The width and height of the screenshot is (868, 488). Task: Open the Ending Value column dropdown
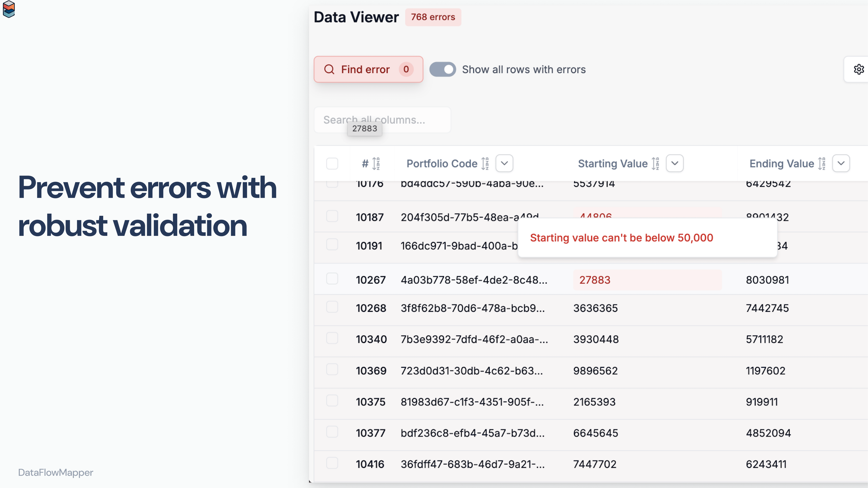point(841,163)
